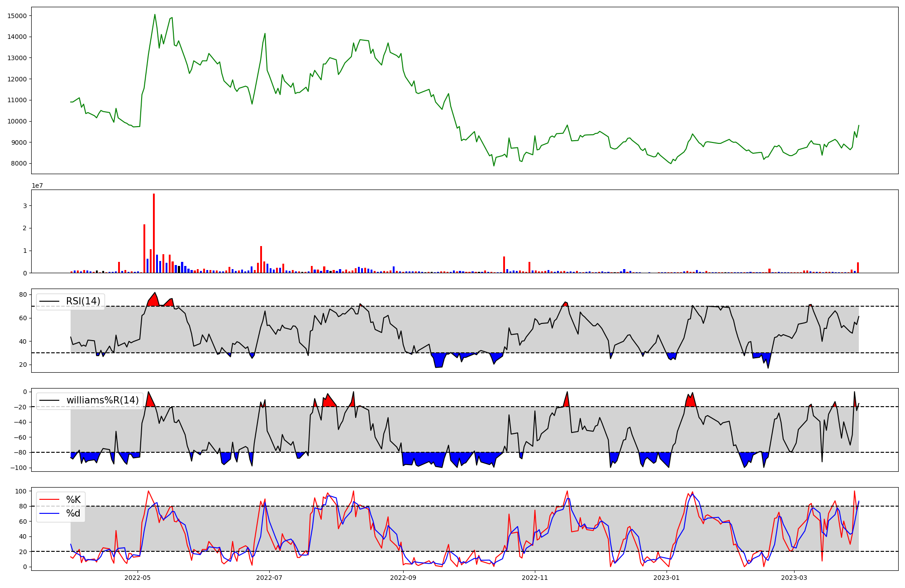The width and height of the screenshot is (905, 588).
Task: Click the last red volume bar on right
Action: tap(857, 268)
